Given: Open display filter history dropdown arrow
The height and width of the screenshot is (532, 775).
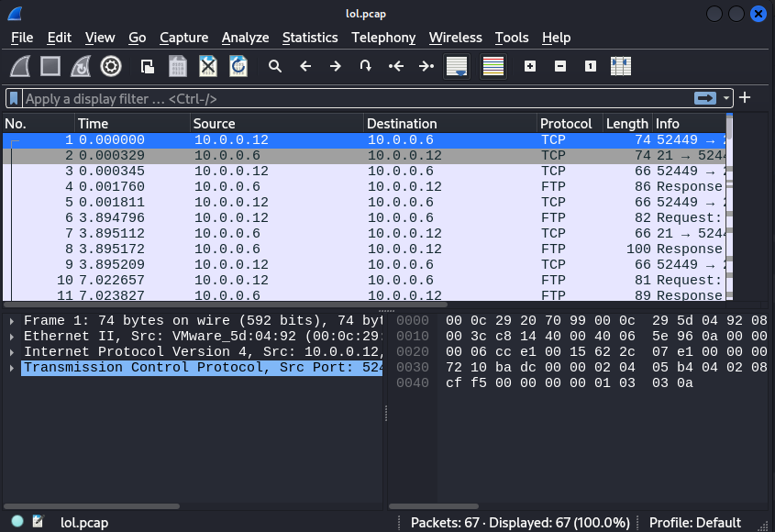Looking at the screenshot, I should pyautogui.click(x=727, y=98).
